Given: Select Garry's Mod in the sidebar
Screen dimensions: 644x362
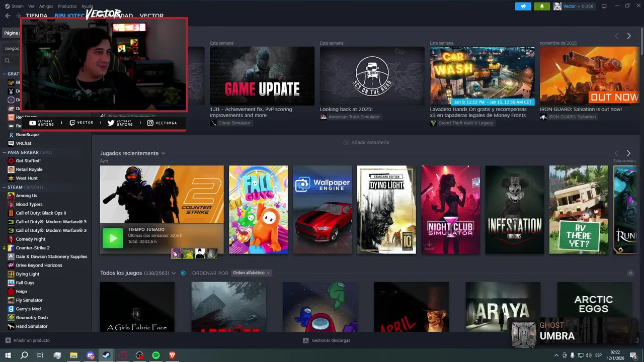Looking at the screenshot, I should click(x=28, y=309).
